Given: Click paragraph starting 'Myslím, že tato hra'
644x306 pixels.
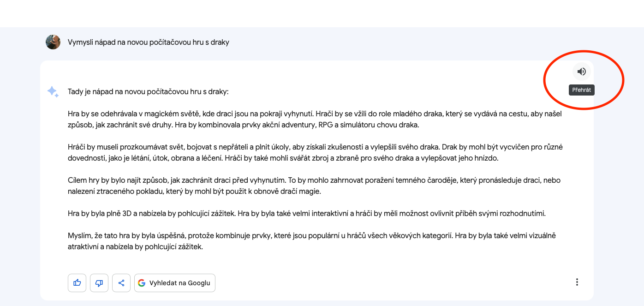Looking at the screenshot, I should [x=311, y=241].
